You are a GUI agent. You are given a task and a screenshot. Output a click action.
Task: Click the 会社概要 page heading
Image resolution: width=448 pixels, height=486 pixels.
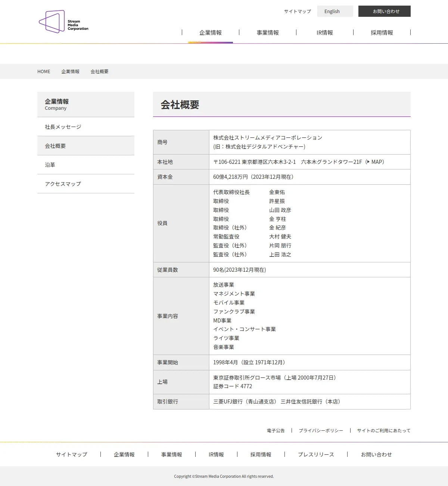coord(180,105)
